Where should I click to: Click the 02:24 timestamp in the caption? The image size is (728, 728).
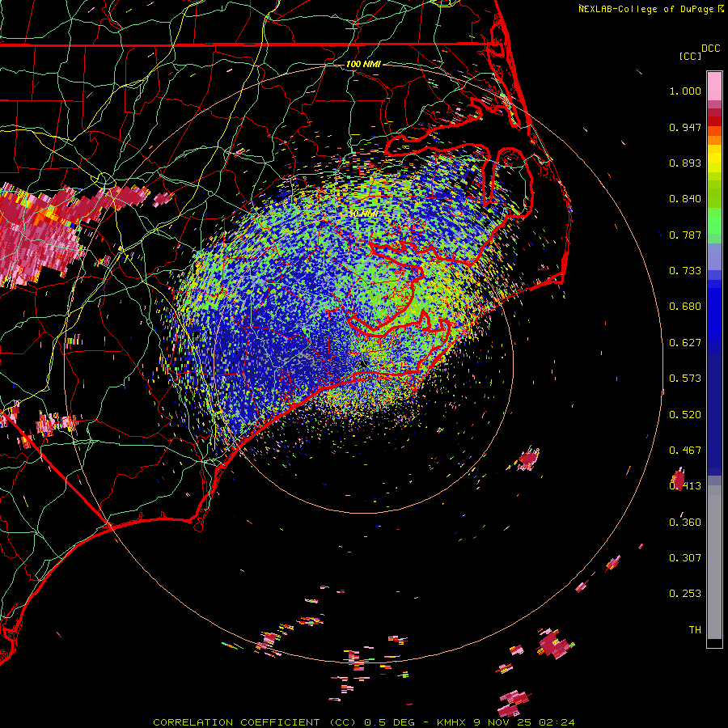557,722
